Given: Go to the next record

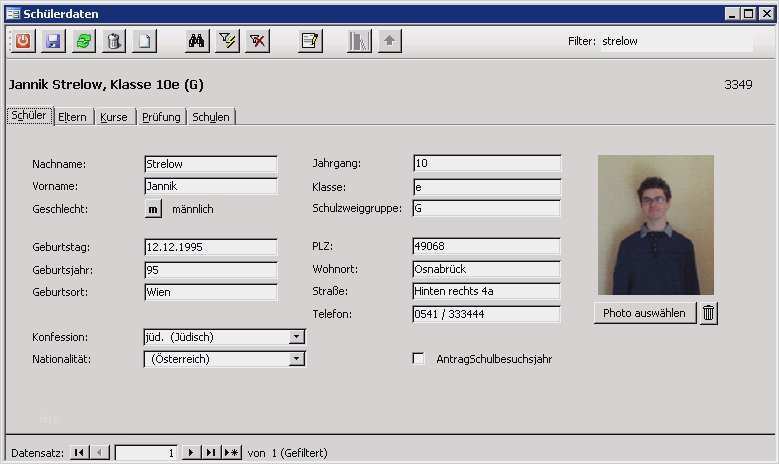Looking at the screenshot, I should pos(191,453).
